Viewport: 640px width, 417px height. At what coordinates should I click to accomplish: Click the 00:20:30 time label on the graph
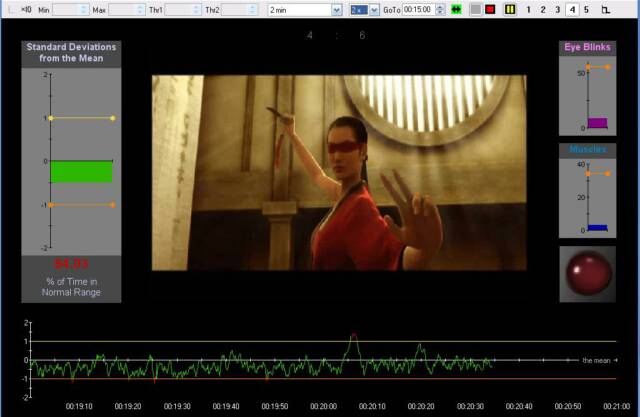pos(470,406)
